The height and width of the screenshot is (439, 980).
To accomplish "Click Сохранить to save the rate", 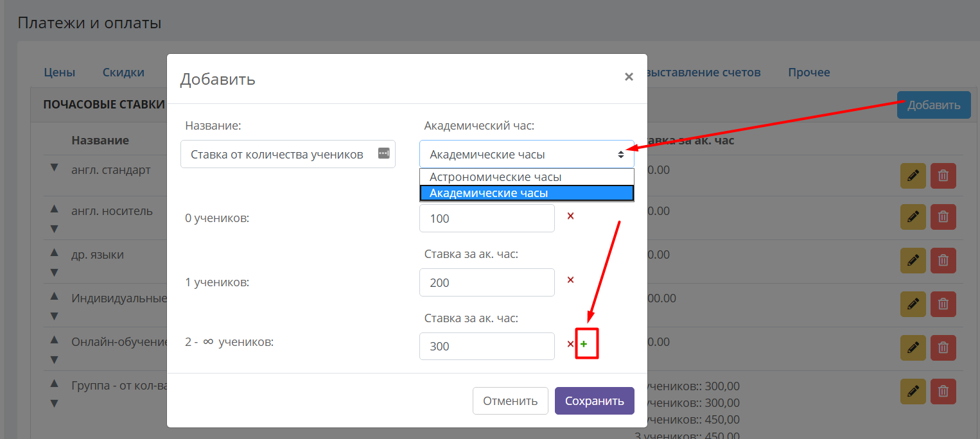I will pos(595,400).
